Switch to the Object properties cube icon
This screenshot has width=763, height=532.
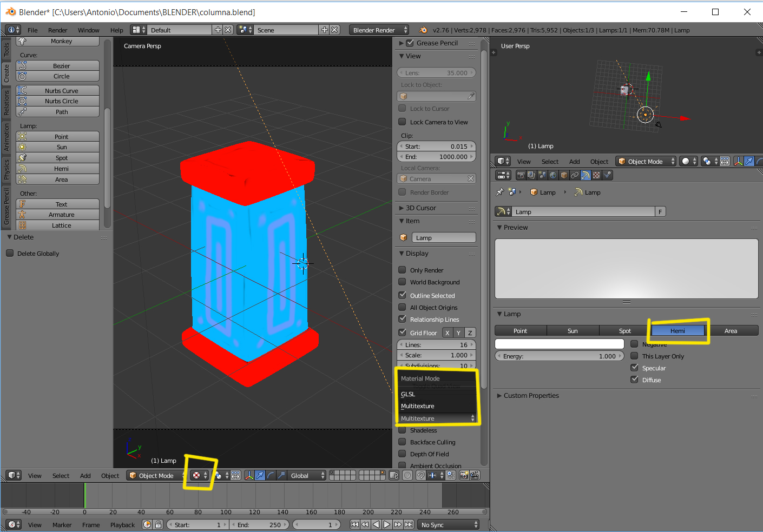tap(564, 175)
